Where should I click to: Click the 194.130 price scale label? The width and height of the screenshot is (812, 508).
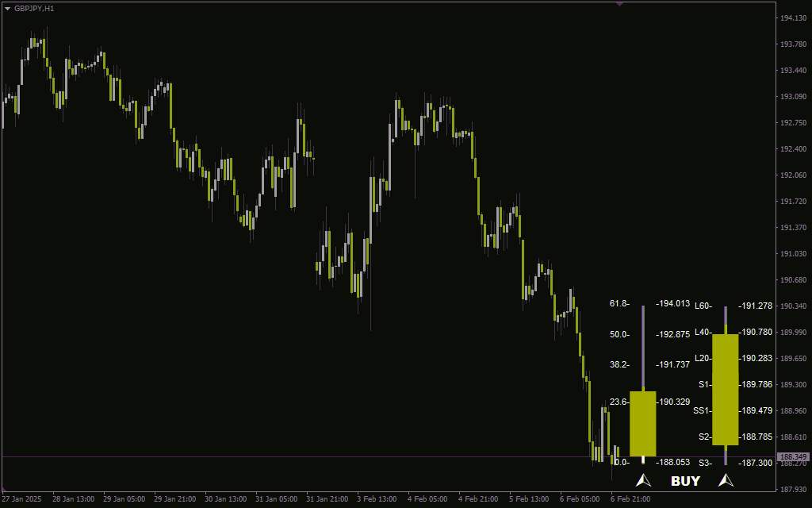(793, 18)
